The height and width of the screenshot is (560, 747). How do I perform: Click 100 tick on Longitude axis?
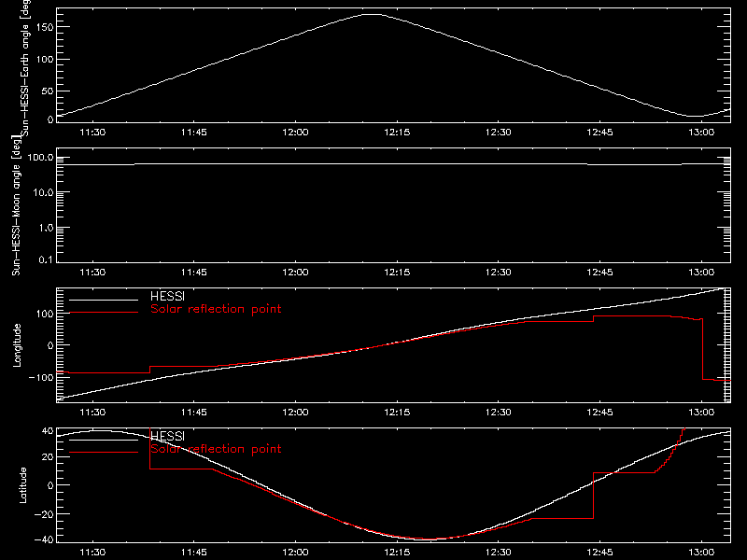[44, 314]
